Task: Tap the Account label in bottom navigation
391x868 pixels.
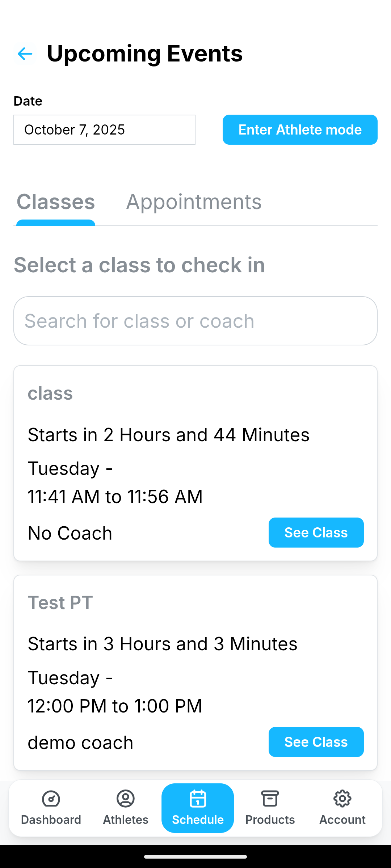Action: (x=342, y=820)
